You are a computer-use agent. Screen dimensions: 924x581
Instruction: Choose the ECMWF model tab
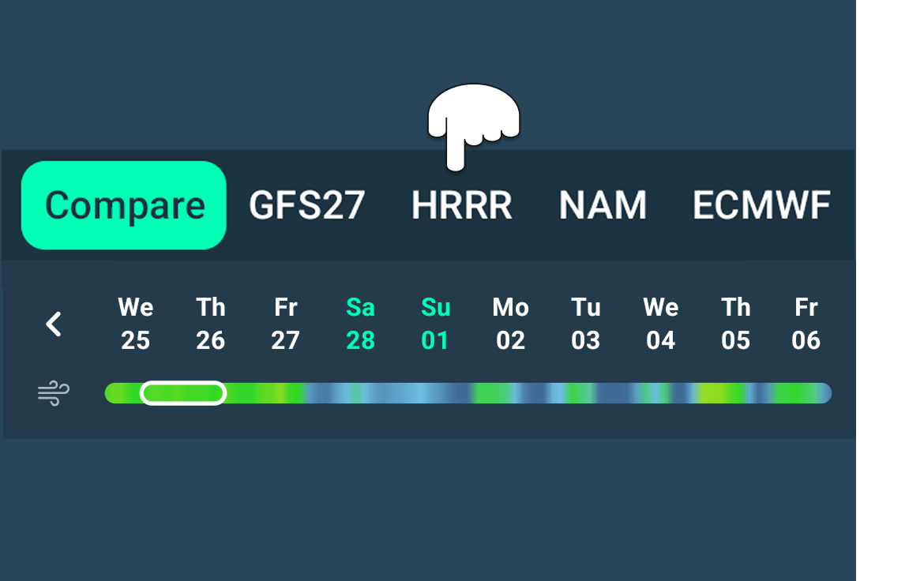761,205
